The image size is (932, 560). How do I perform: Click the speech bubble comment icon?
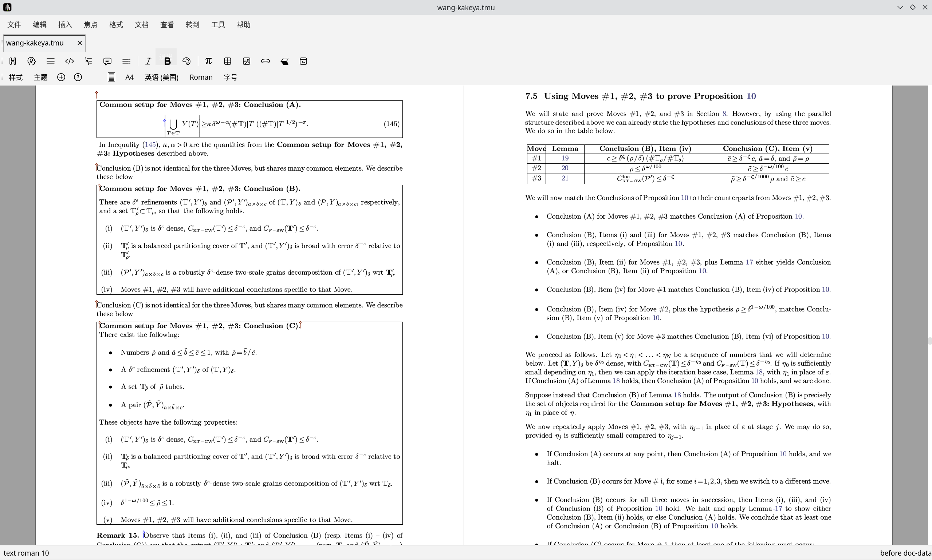coord(107,61)
